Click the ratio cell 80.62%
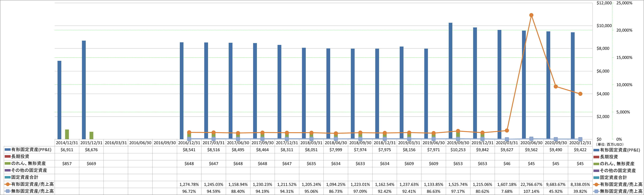 click(x=483, y=191)
